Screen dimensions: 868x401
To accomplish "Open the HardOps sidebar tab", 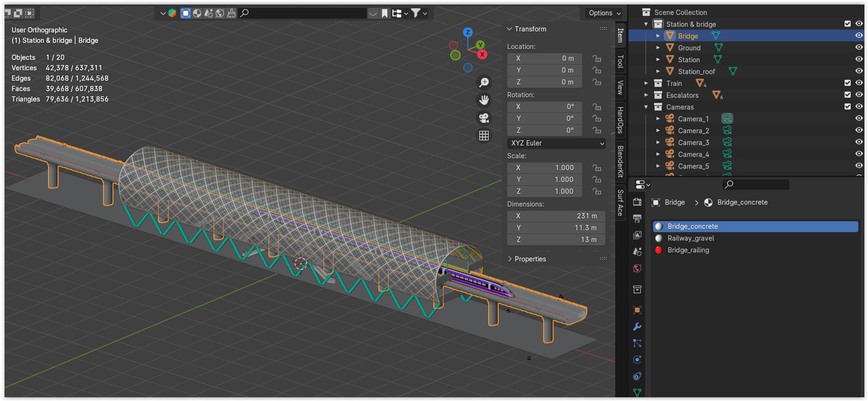I will pos(620,120).
